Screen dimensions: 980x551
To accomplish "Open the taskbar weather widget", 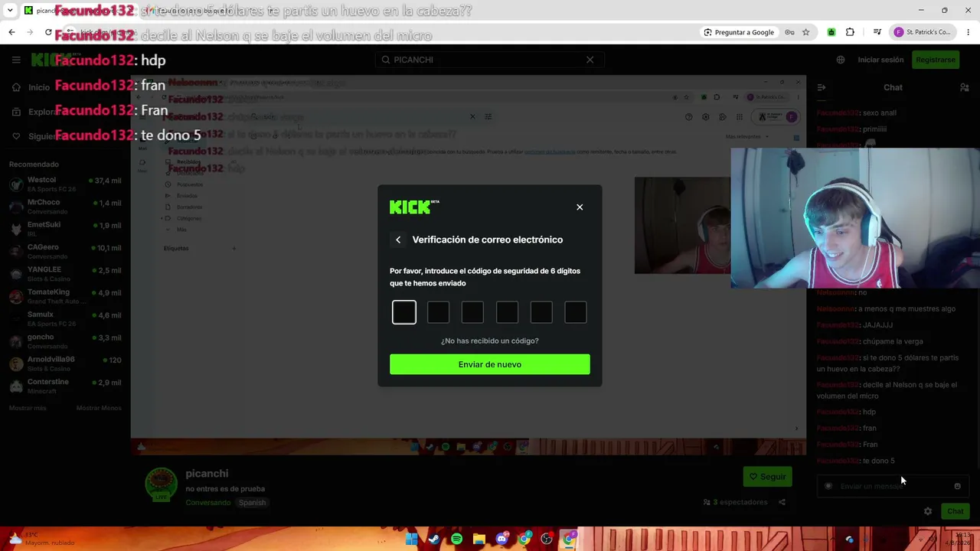I will coord(40,540).
